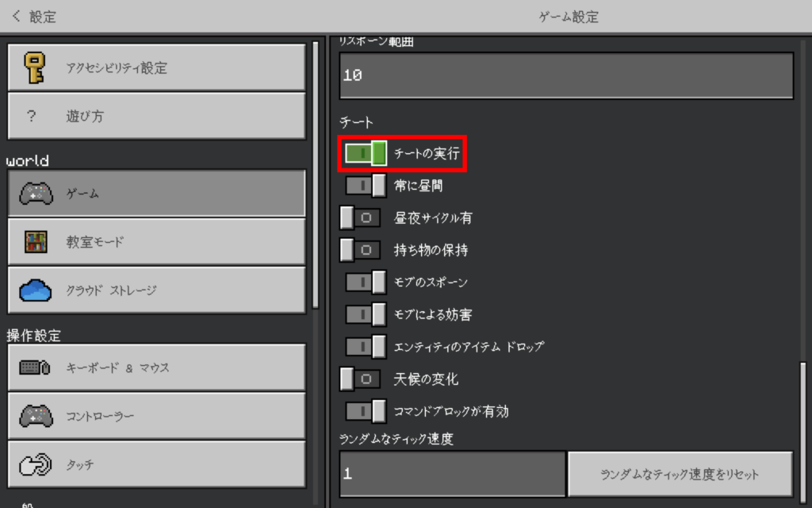Image resolution: width=812 pixels, height=508 pixels.
Task: Click the hand icon for タッチ settings
Action: [x=35, y=465]
